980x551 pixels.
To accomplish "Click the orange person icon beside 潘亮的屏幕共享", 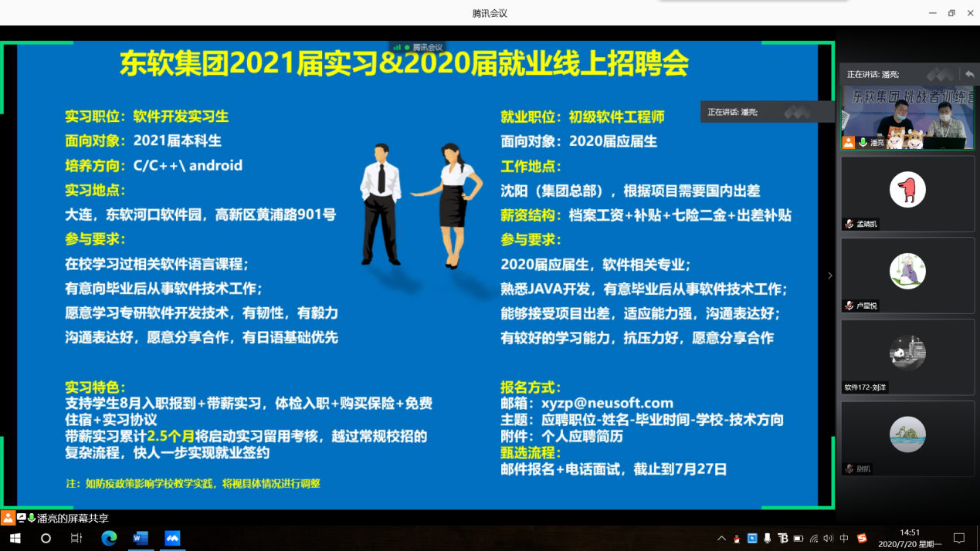I will pos(8,518).
